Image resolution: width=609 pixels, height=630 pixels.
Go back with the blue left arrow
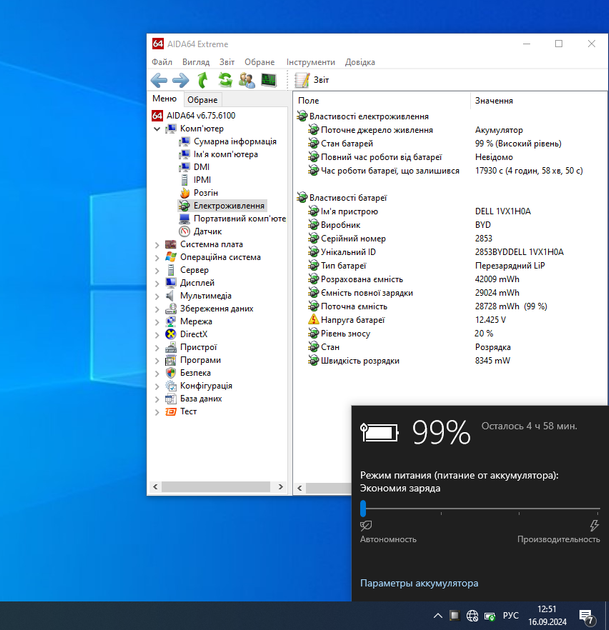tap(159, 80)
